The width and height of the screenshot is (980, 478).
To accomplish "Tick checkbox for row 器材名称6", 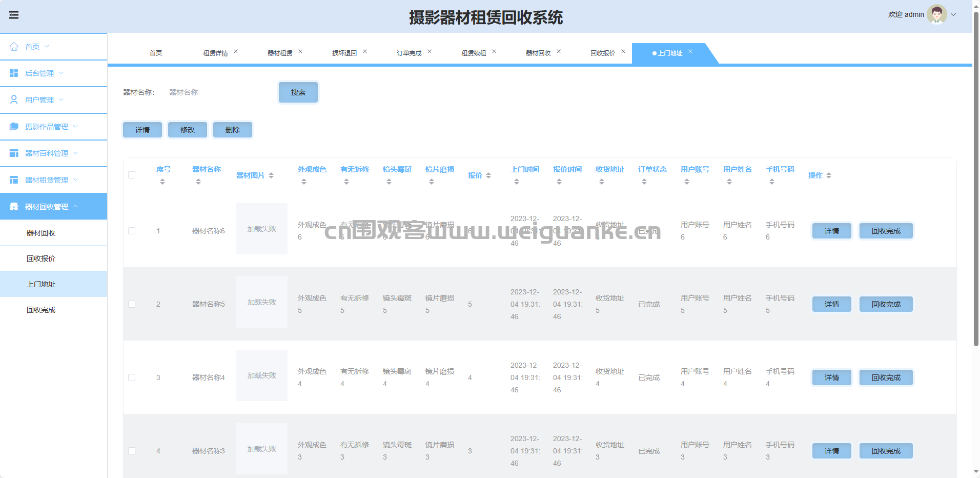I will point(132,231).
